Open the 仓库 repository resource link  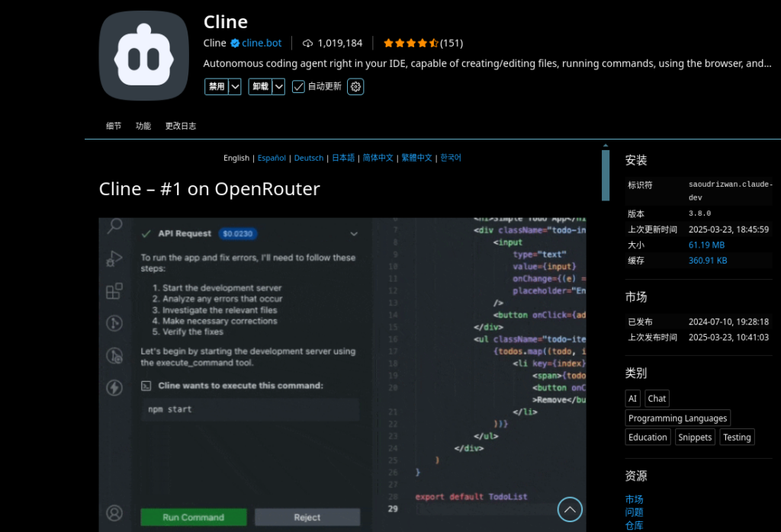634,526
